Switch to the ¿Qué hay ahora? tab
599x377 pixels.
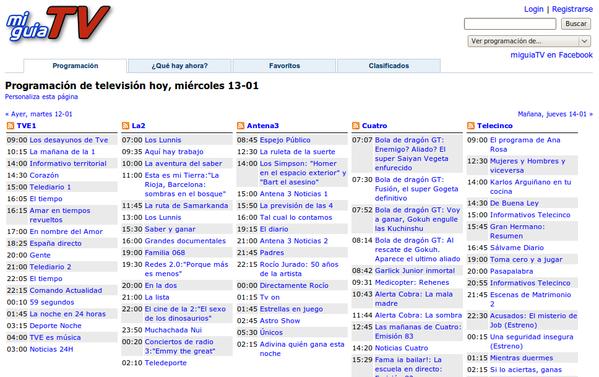coord(180,66)
